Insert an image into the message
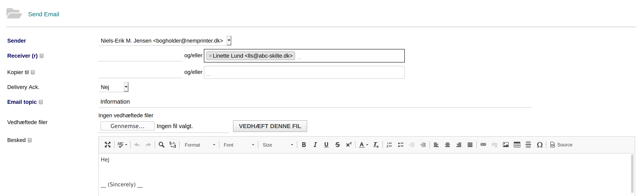The height and width of the screenshot is (196, 644). (x=506, y=145)
